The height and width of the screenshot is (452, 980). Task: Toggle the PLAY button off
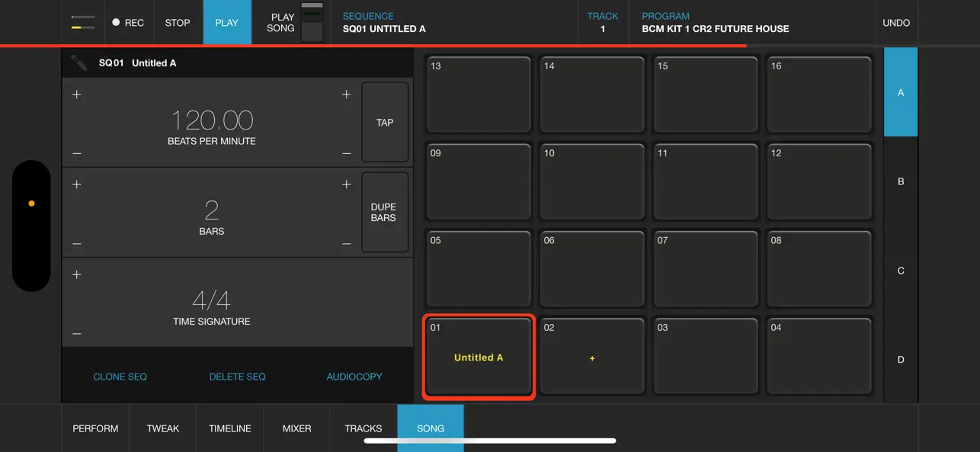(x=227, y=22)
